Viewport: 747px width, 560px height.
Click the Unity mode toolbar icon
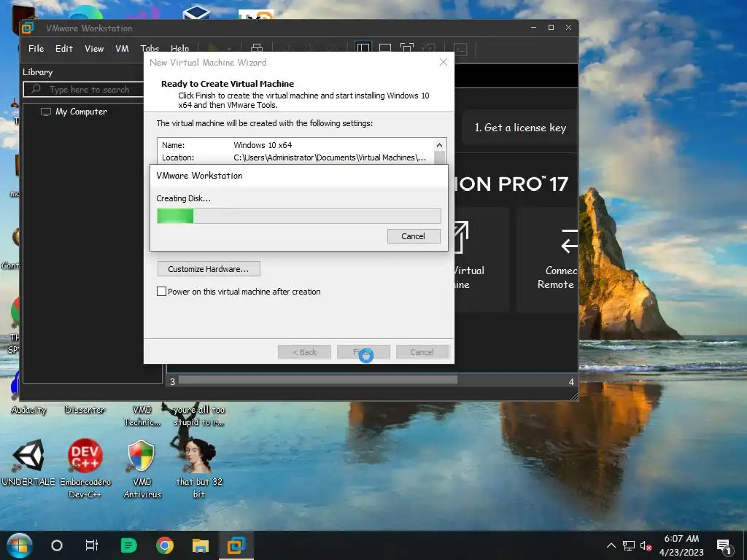pos(429,49)
